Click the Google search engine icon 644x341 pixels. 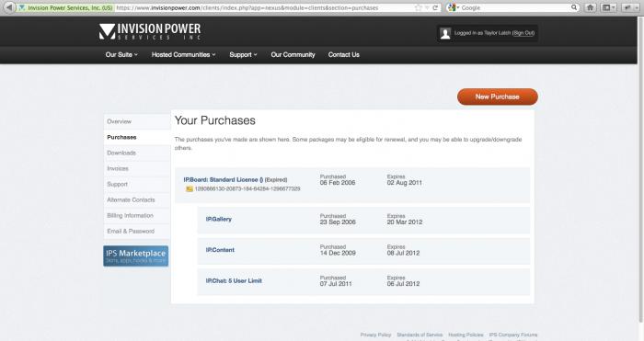pos(453,7)
